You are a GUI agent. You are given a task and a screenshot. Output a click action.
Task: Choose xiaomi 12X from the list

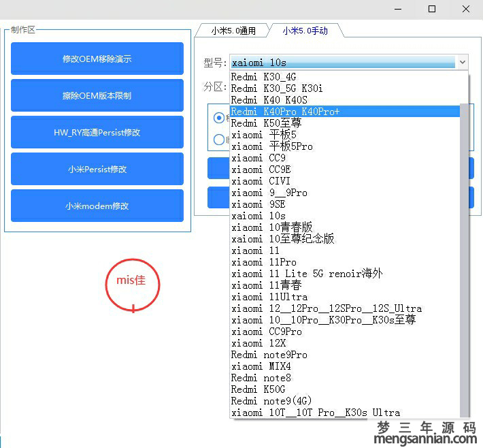pyautogui.click(x=345, y=343)
